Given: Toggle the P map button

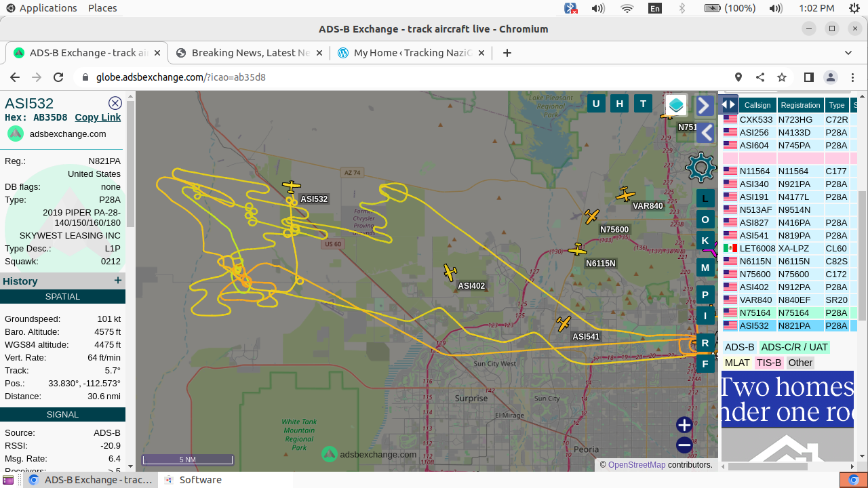Looking at the screenshot, I should point(705,295).
